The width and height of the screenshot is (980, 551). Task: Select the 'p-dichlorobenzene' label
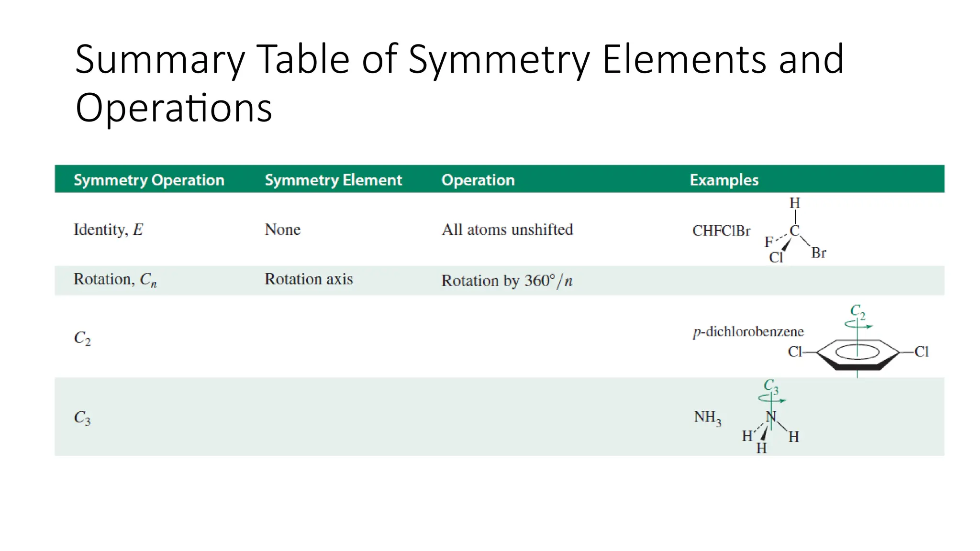(748, 331)
